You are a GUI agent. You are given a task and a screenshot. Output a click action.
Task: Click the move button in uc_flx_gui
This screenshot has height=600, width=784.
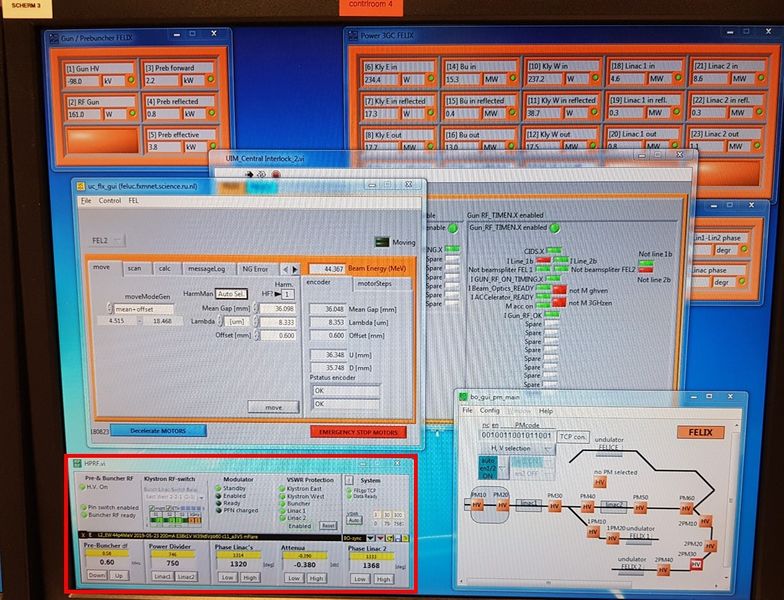pyautogui.click(x=274, y=407)
